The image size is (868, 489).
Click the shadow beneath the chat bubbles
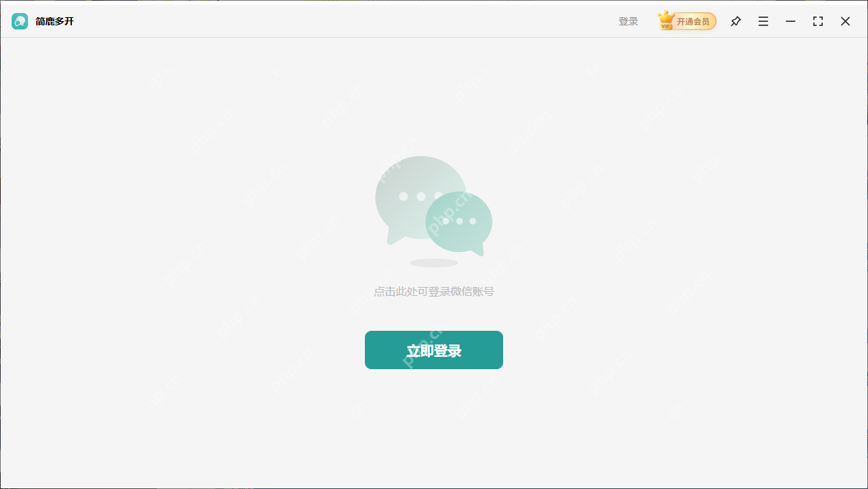coord(433,263)
